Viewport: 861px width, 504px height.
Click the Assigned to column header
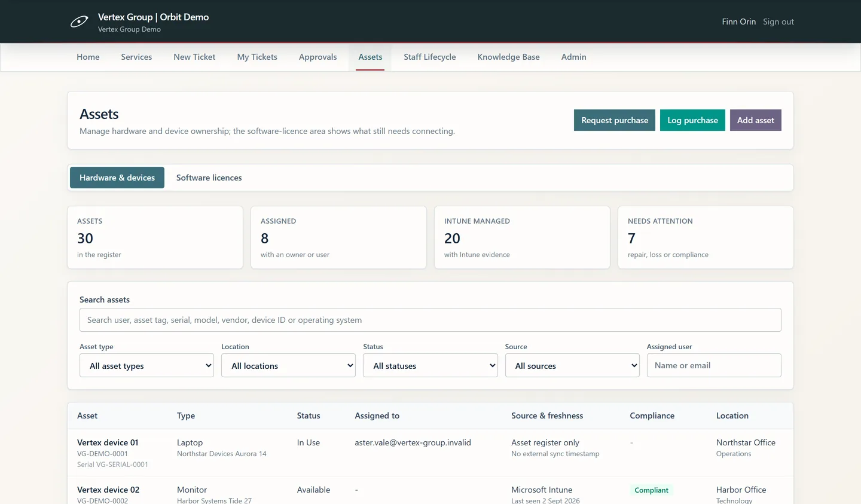click(377, 416)
